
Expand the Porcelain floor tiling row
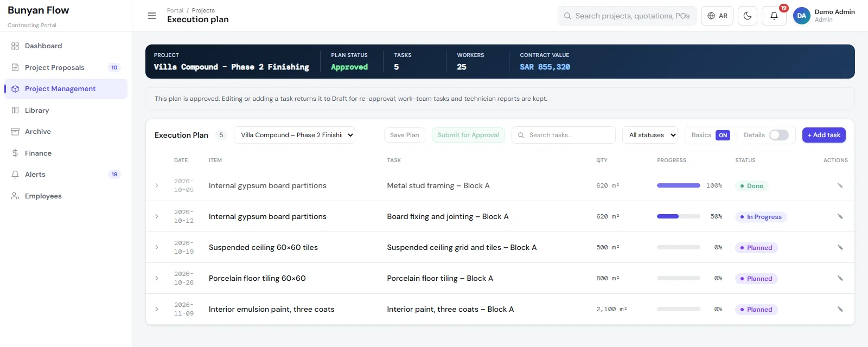[x=157, y=278]
